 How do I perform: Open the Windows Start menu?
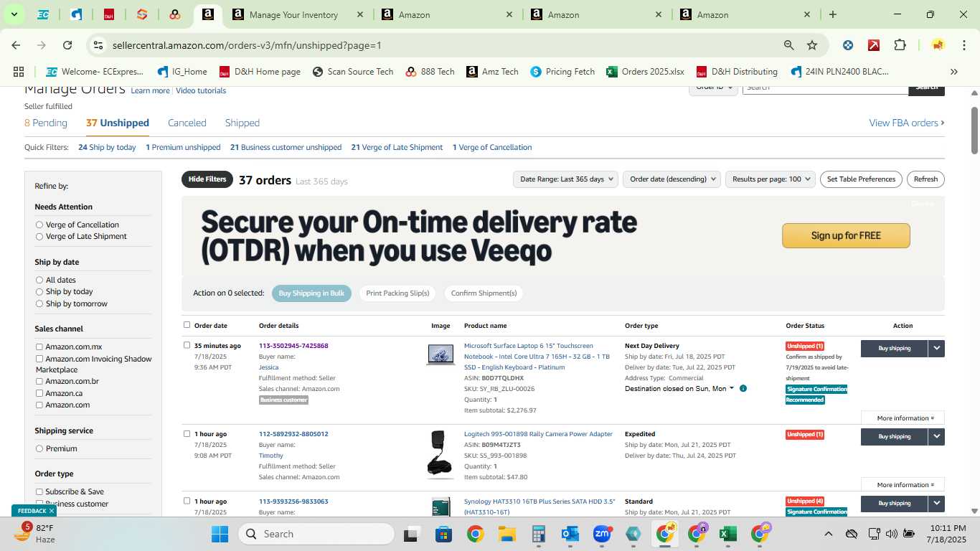(x=220, y=534)
